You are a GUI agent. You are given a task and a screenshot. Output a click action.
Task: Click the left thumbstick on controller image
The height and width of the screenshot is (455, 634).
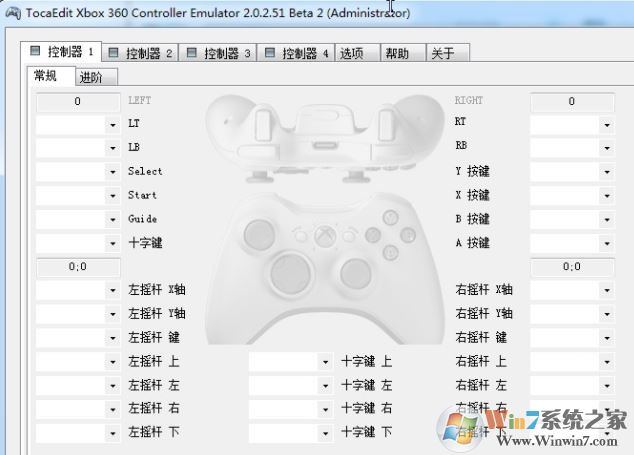260,233
